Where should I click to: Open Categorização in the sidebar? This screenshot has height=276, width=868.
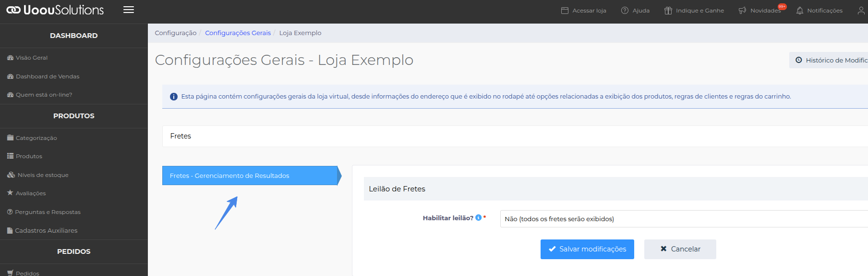(x=36, y=138)
